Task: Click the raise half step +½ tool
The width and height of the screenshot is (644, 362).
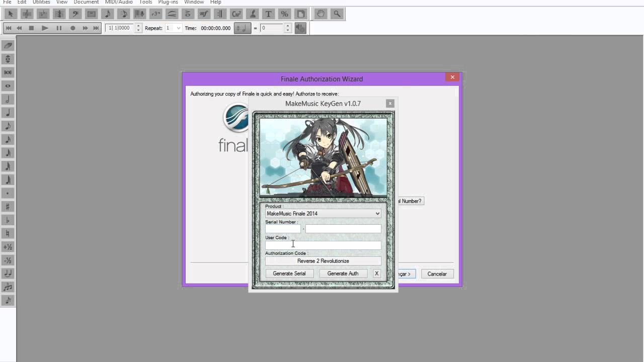Action: 8,247
